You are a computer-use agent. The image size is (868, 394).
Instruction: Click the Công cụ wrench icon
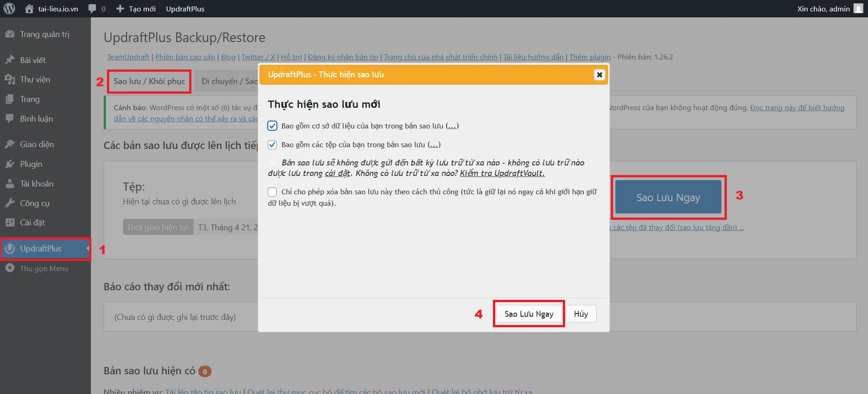pos(10,203)
